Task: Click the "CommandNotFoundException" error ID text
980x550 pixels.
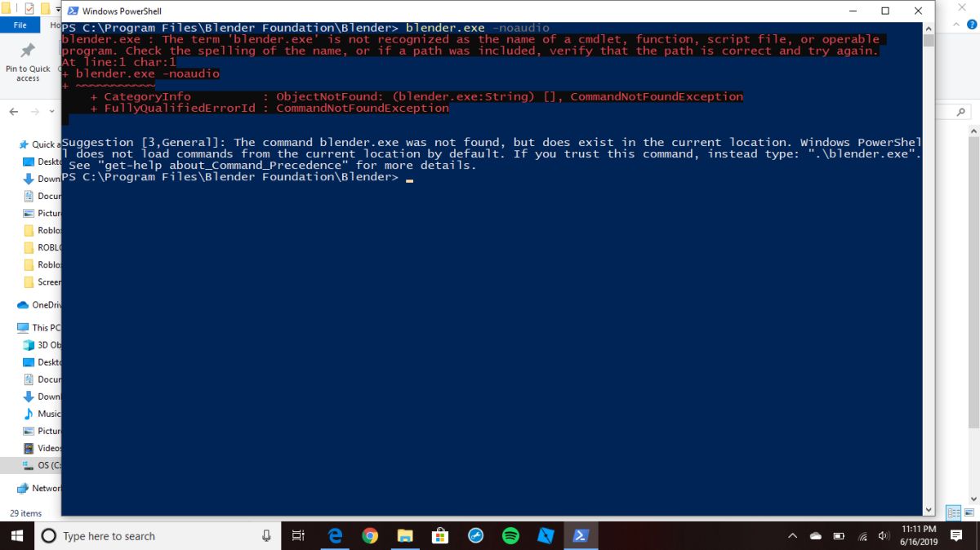Action: pyautogui.click(x=363, y=108)
